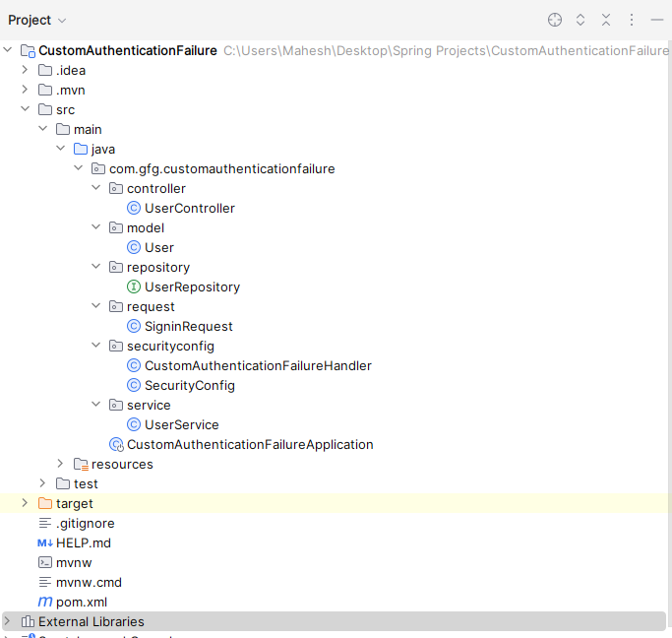Click the UserController class icon
The width and height of the screenshot is (672, 638).
pos(134,208)
